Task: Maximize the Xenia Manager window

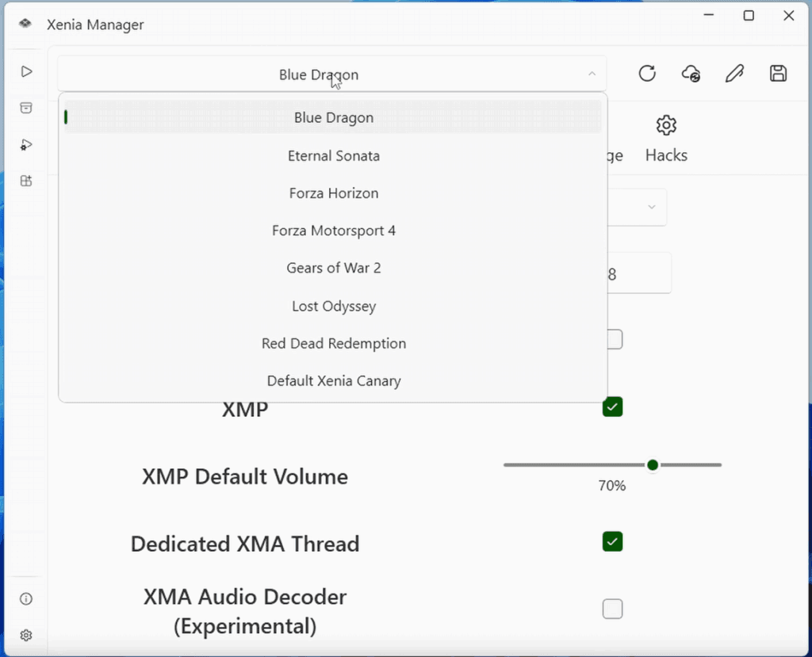Action: pyautogui.click(x=749, y=16)
